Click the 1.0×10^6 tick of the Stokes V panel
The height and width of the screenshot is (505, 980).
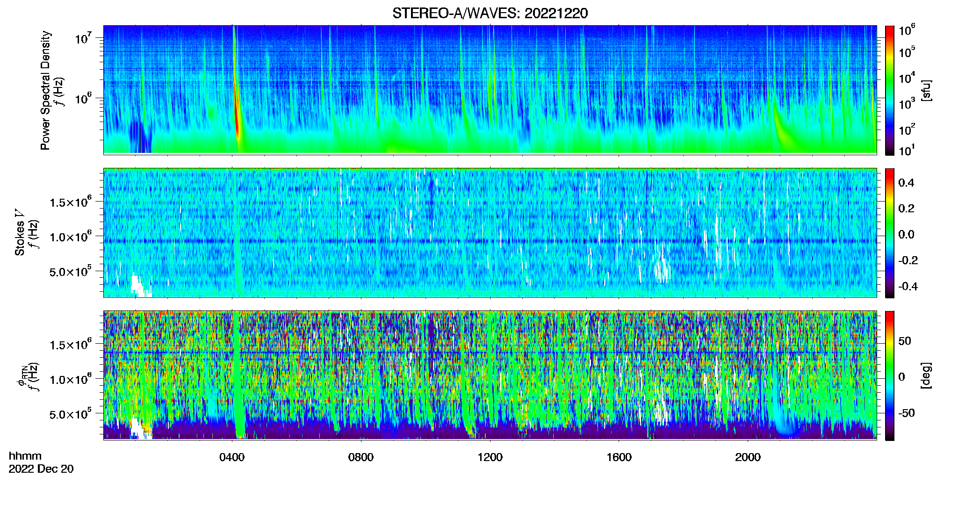(x=71, y=237)
